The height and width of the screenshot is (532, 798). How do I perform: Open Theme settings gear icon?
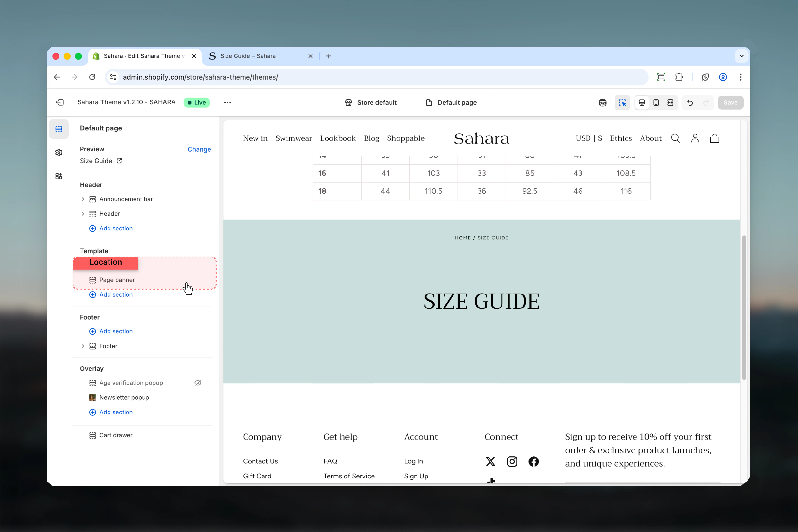59,153
